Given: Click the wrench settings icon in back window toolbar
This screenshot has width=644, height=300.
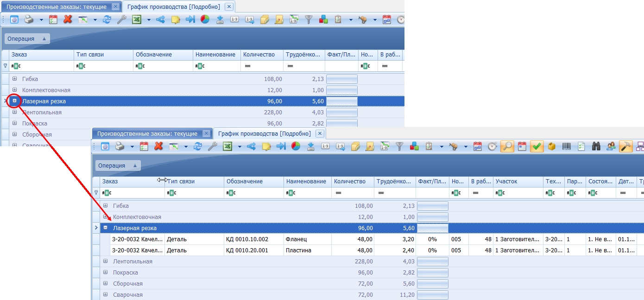Looking at the screenshot, I should pyautogui.click(x=122, y=19).
